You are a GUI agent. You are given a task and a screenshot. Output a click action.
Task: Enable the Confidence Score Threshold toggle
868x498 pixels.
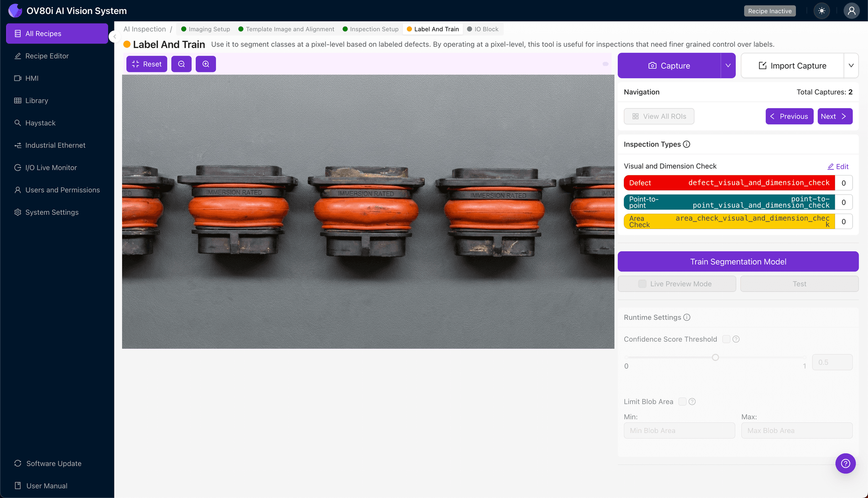(x=726, y=339)
